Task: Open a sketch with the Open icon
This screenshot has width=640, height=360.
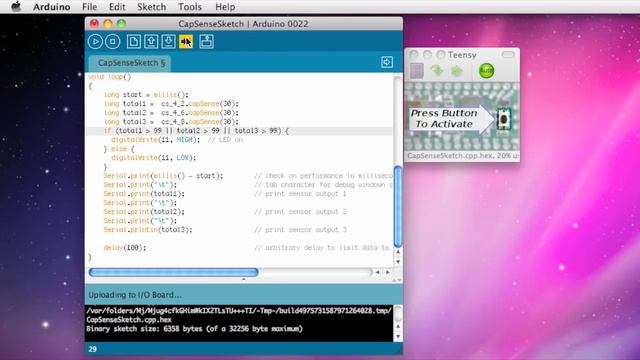Action: (x=151, y=42)
